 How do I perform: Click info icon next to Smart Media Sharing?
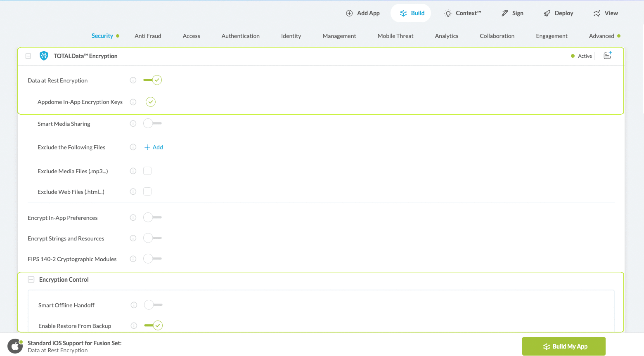133,124
